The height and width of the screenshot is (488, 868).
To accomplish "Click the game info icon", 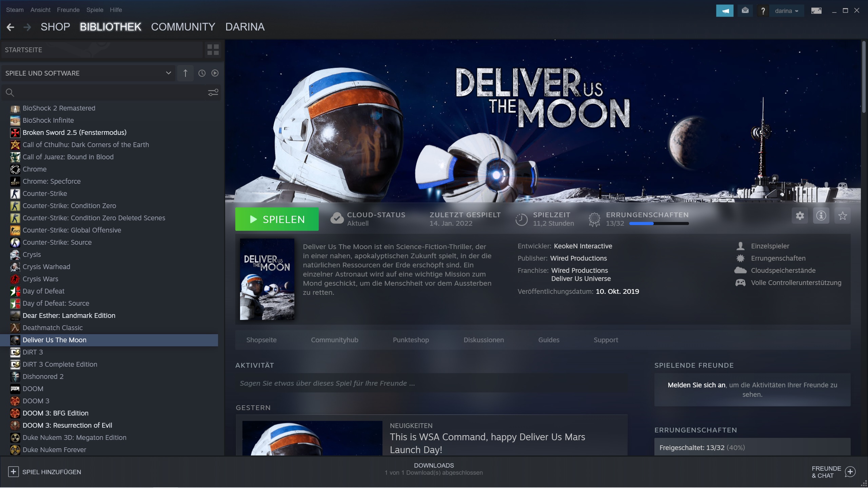I will (821, 216).
